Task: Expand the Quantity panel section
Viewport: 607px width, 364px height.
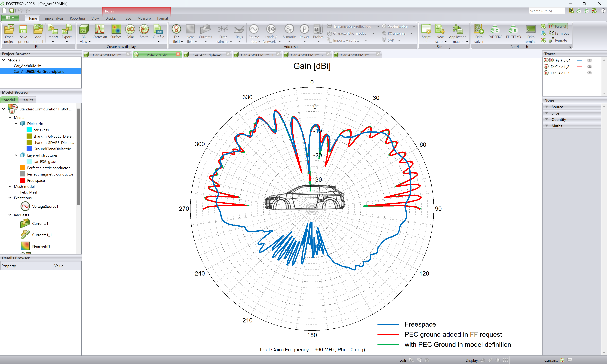Action: pos(572,119)
